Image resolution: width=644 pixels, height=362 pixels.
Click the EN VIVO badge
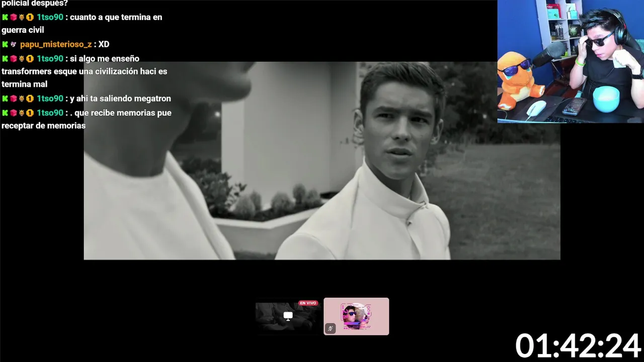click(308, 303)
